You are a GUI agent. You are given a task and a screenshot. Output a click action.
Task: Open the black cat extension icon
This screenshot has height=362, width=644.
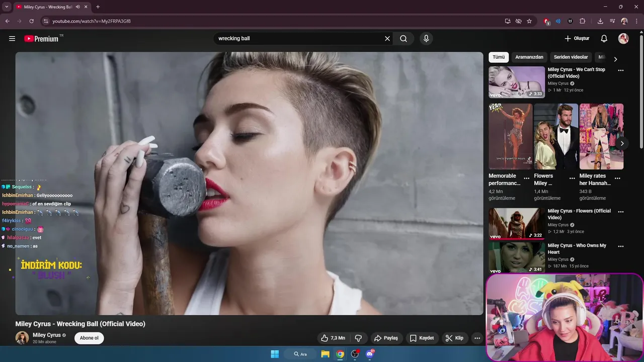click(x=570, y=21)
